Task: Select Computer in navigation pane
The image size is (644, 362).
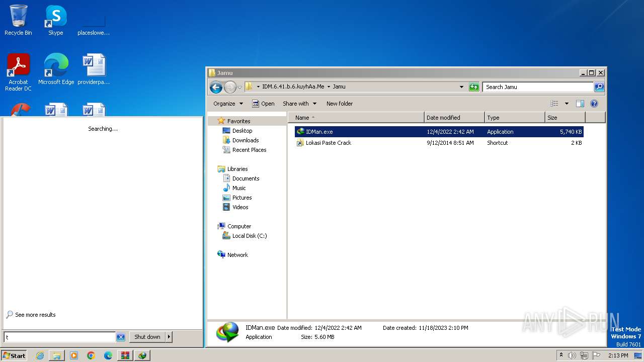Action: coord(239,226)
